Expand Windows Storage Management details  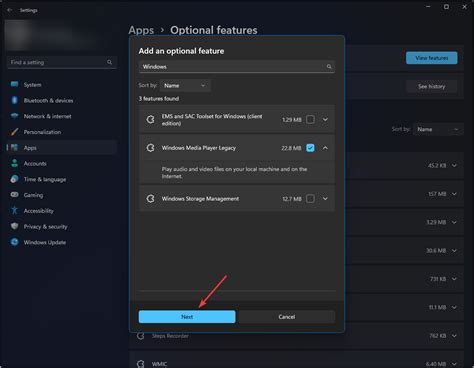click(325, 199)
